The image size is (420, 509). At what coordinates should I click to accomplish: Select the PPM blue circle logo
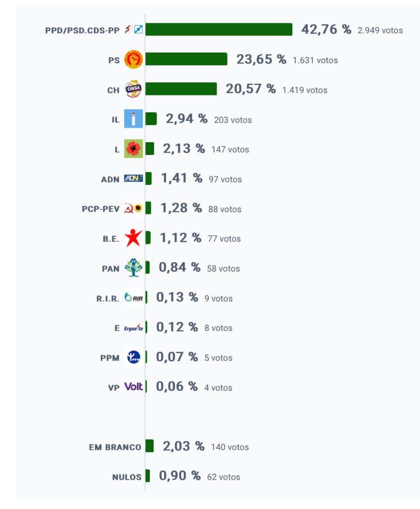tap(133, 357)
